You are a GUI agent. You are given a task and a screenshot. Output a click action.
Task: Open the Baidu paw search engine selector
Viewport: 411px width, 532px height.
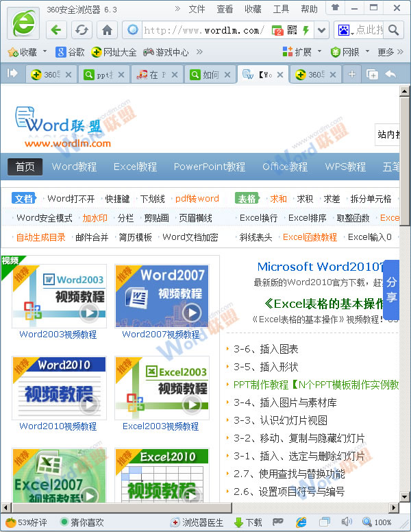(345, 30)
